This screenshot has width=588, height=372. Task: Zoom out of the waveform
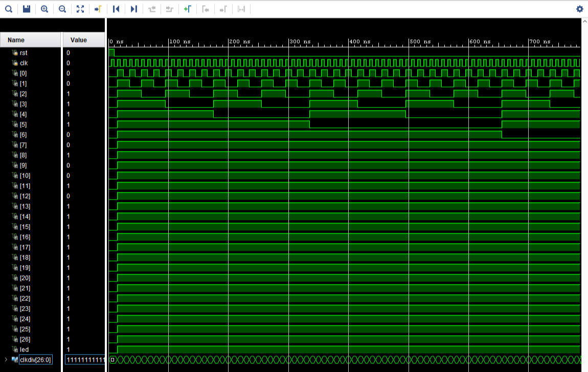click(61, 9)
